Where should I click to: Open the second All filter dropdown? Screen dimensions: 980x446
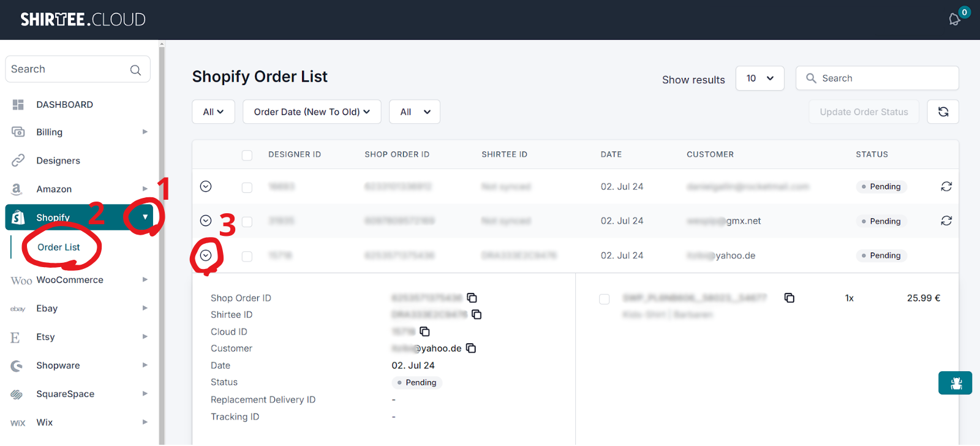(x=415, y=112)
